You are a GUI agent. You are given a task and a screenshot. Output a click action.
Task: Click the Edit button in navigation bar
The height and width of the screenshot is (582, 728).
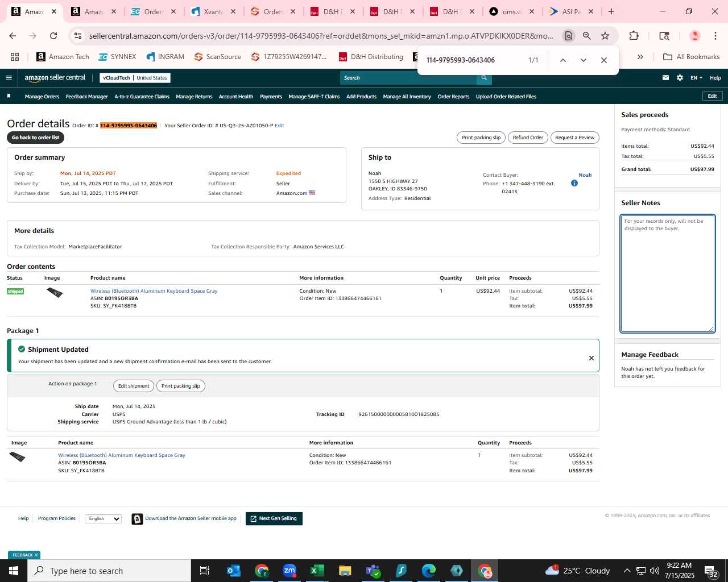point(712,96)
